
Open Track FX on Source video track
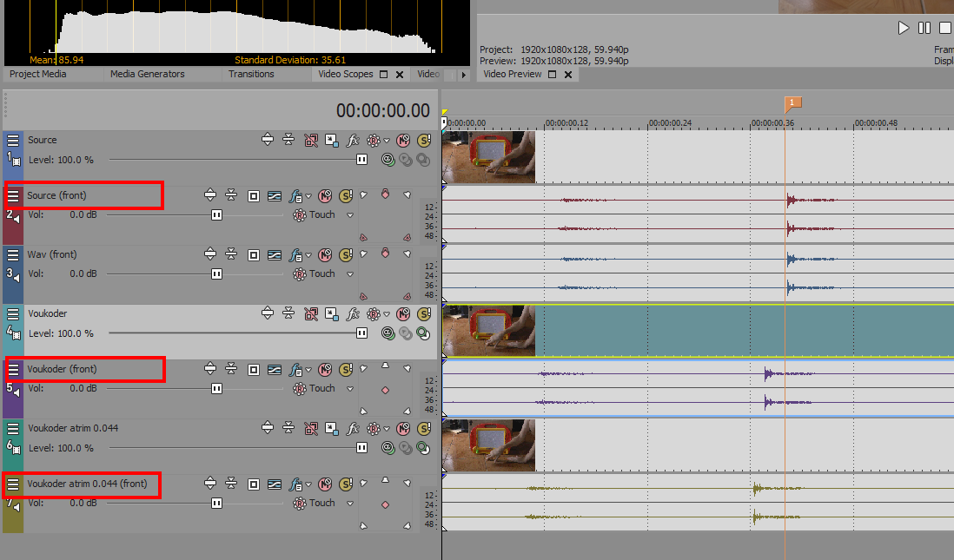click(353, 140)
